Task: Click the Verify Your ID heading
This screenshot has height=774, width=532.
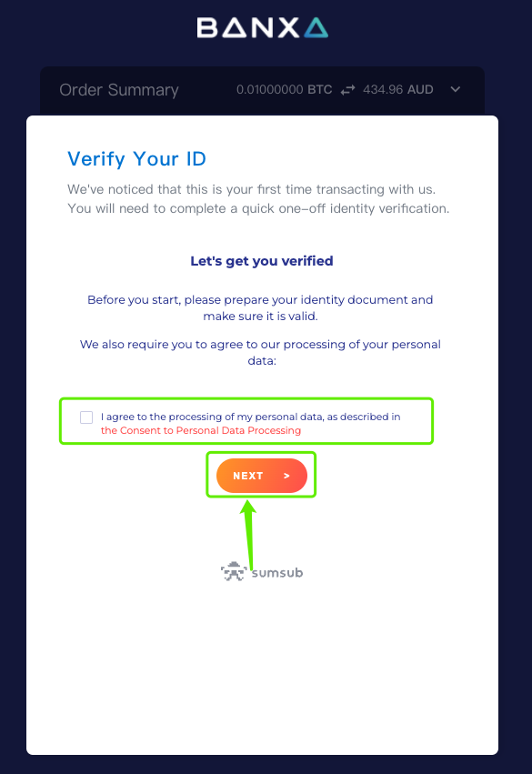Action: [x=136, y=159]
